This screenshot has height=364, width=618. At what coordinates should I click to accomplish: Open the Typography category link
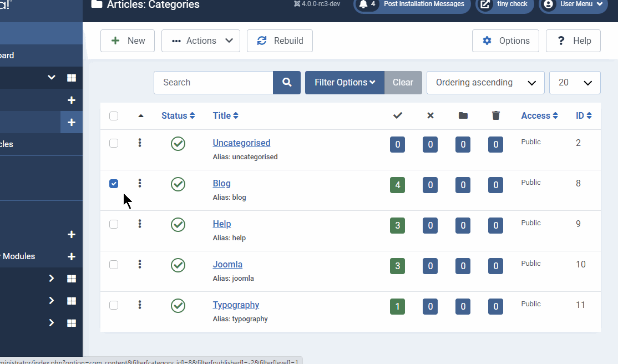coord(236,305)
